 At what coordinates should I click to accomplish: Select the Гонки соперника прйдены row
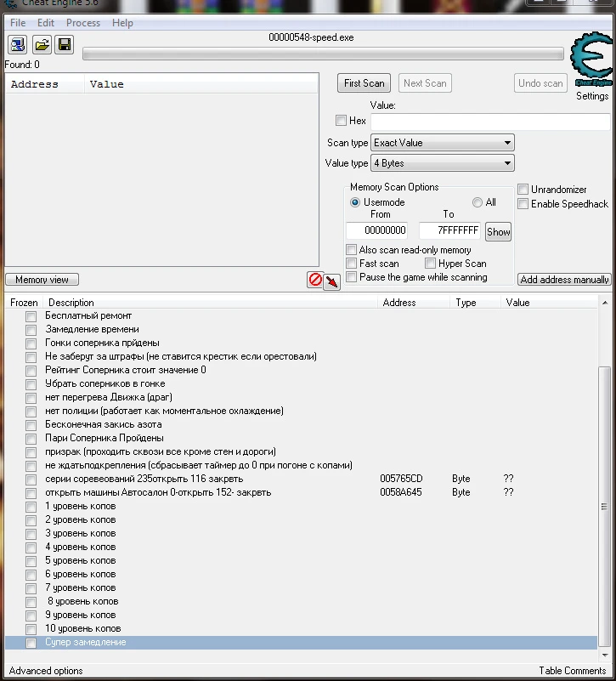pyautogui.click(x=302, y=343)
